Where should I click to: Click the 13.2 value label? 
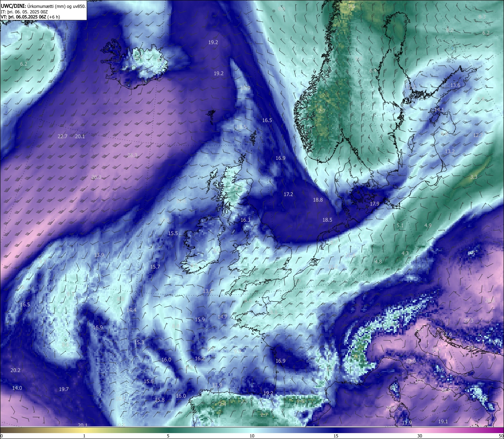[x=450, y=152]
